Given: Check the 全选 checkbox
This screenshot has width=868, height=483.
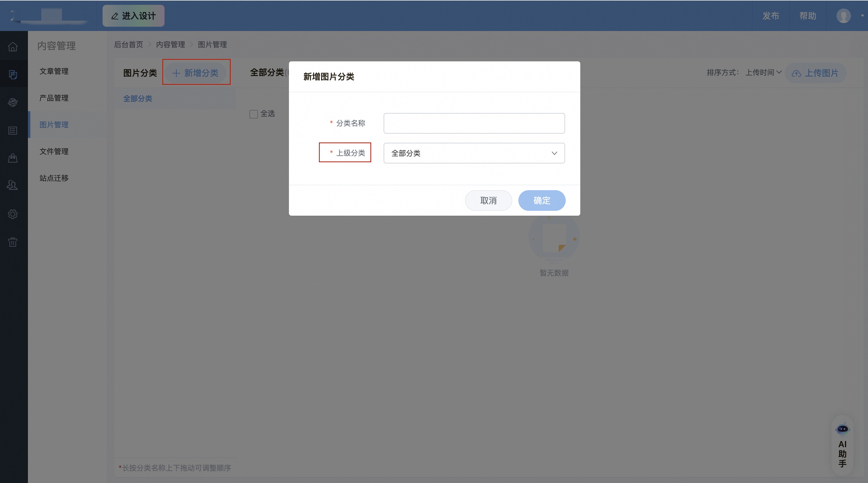Looking at the screenshot, I should [253, 114].
